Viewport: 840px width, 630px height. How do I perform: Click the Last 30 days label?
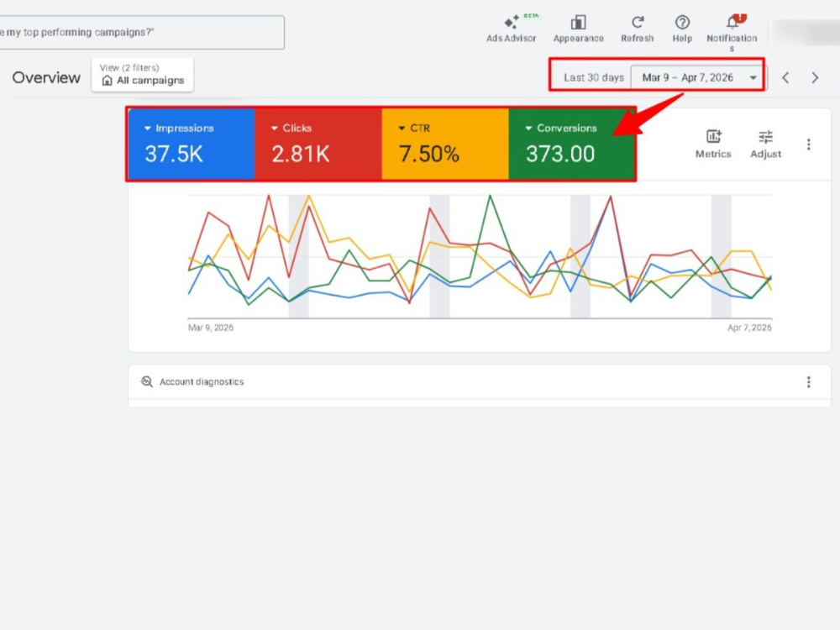click(594, 77)
